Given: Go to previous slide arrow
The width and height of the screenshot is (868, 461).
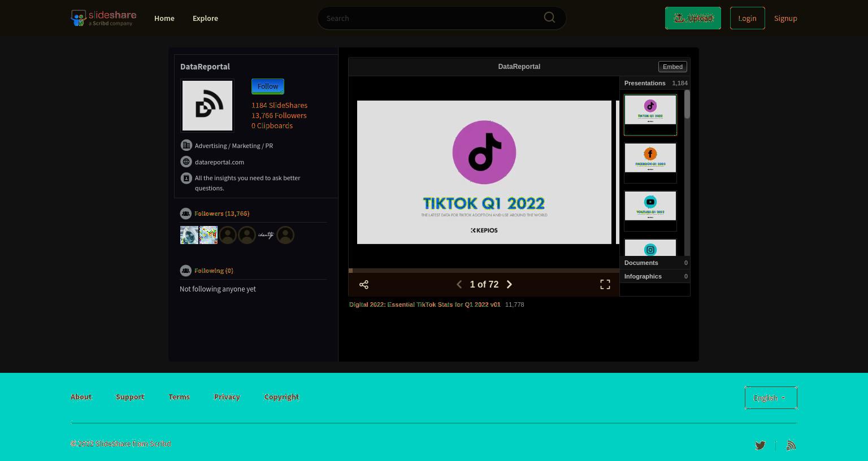Looking at the screenshot, I should pos(459,285).
